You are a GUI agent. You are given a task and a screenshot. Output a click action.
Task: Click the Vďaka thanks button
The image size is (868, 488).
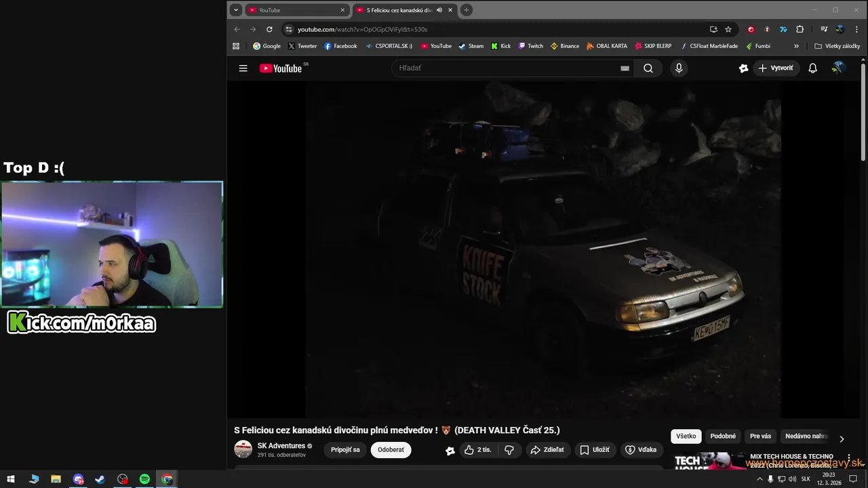coord(641,449)
